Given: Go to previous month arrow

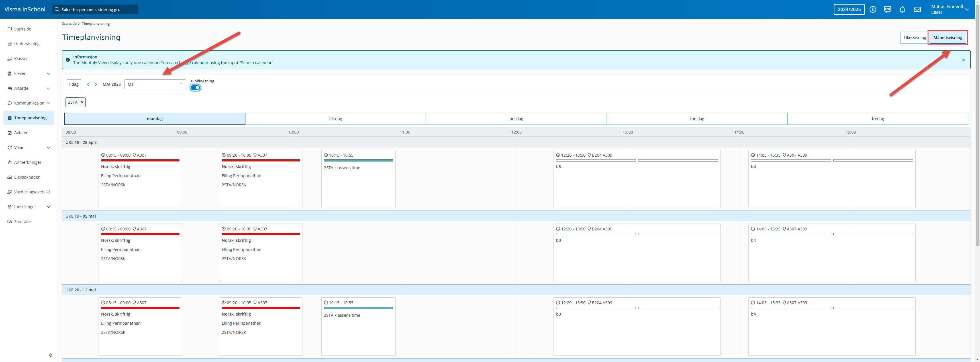Looking at the screenshot, I should (x=88, y=84).
